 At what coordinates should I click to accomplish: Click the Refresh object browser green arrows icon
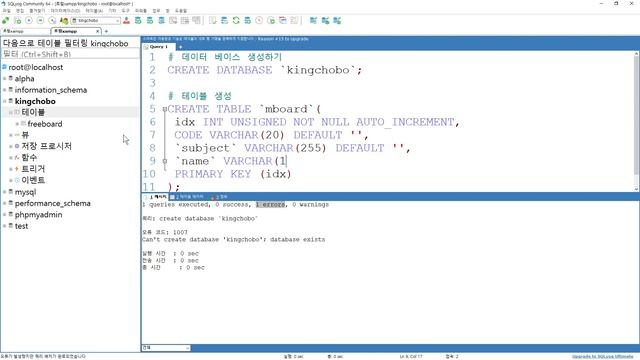tap(236, 20)
